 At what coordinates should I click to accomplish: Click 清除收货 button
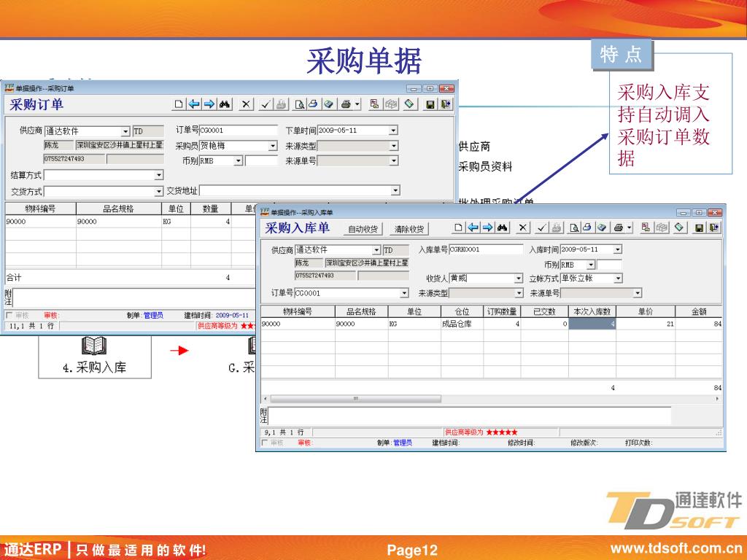click(x=409, y=229)
